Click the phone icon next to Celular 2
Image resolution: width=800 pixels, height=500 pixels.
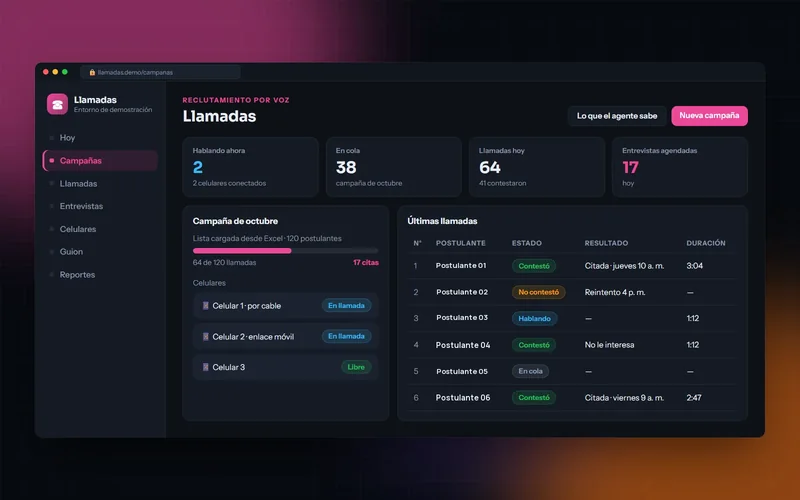[x=206, y=337]
